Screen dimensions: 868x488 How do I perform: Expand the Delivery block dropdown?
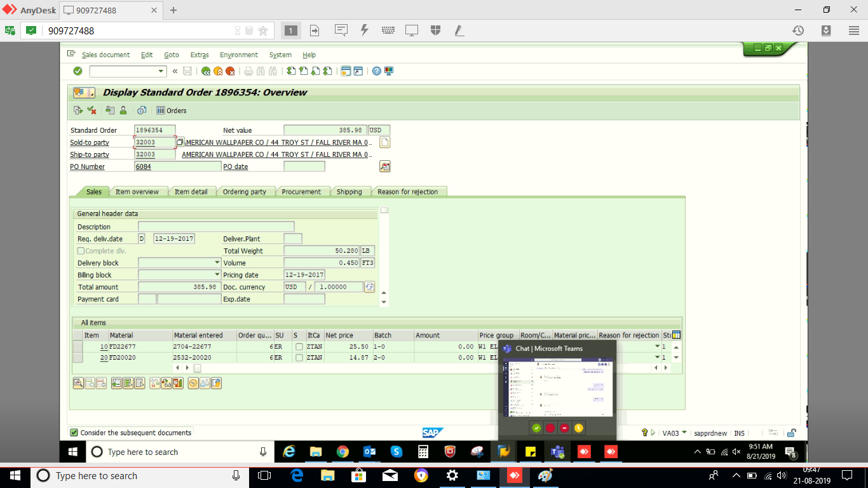[x=217, y=263]
